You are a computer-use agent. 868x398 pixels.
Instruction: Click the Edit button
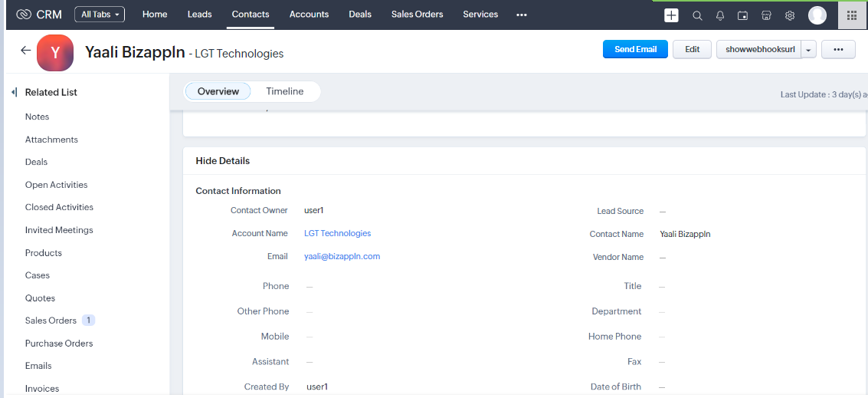tap(692, 49)
